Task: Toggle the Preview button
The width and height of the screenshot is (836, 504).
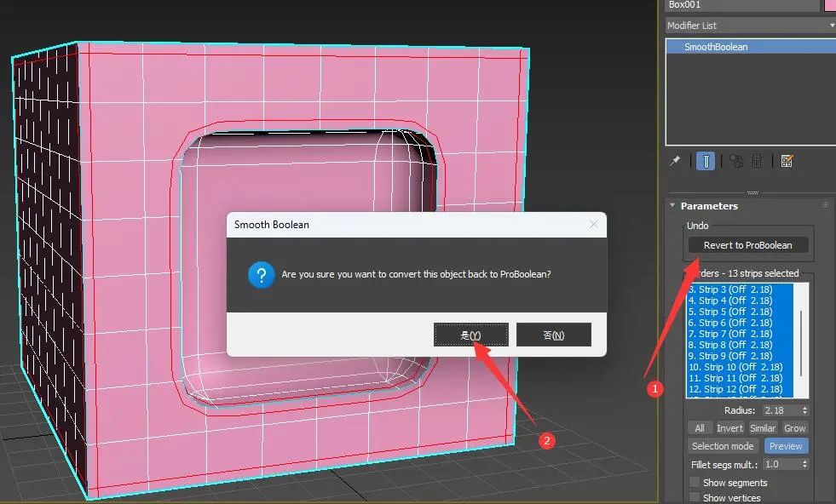Action: (x=786, y=446)
